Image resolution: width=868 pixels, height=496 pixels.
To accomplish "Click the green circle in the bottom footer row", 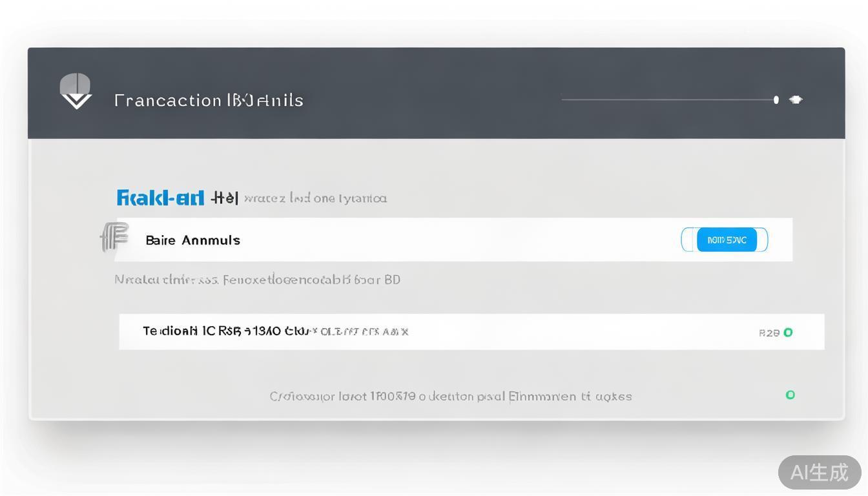I will (790, 395).
